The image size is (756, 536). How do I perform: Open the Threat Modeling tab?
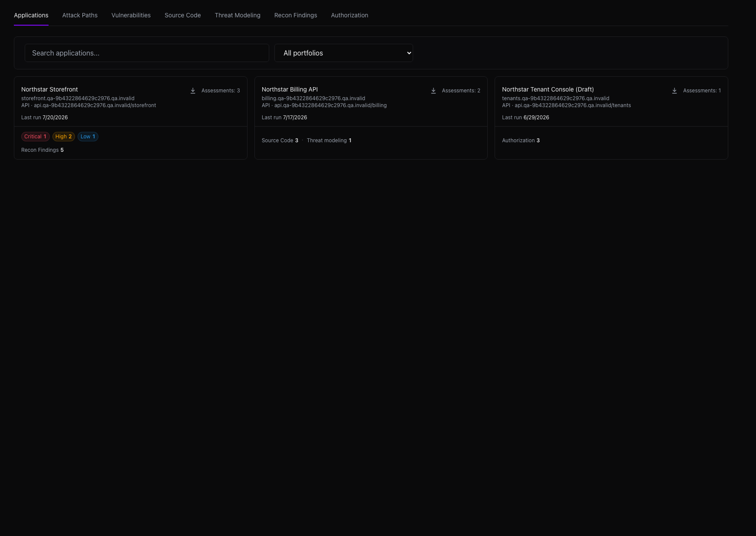point(238,15)
